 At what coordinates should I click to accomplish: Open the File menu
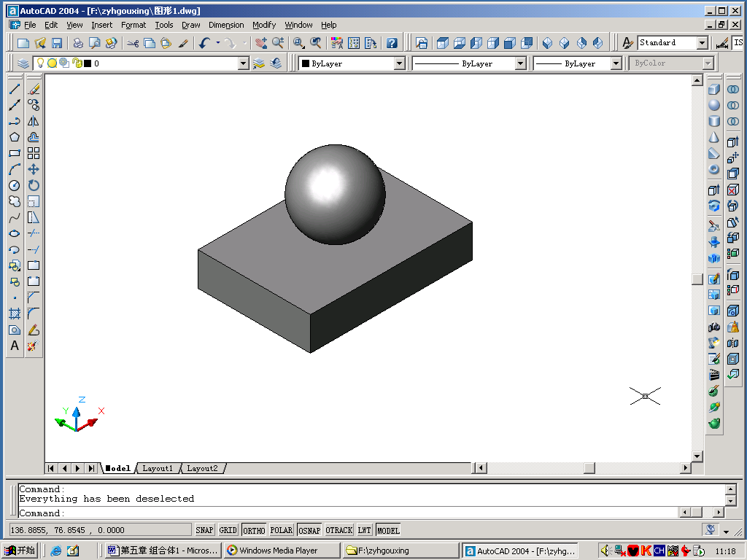30,25
